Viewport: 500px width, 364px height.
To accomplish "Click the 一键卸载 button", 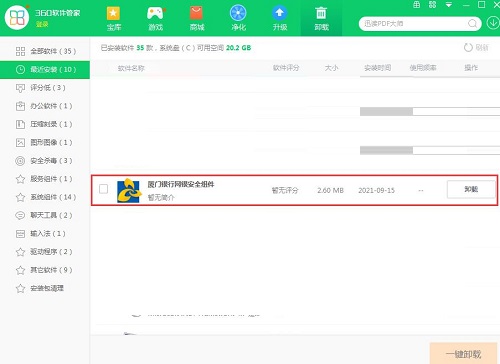I will [x=463, y=354].
